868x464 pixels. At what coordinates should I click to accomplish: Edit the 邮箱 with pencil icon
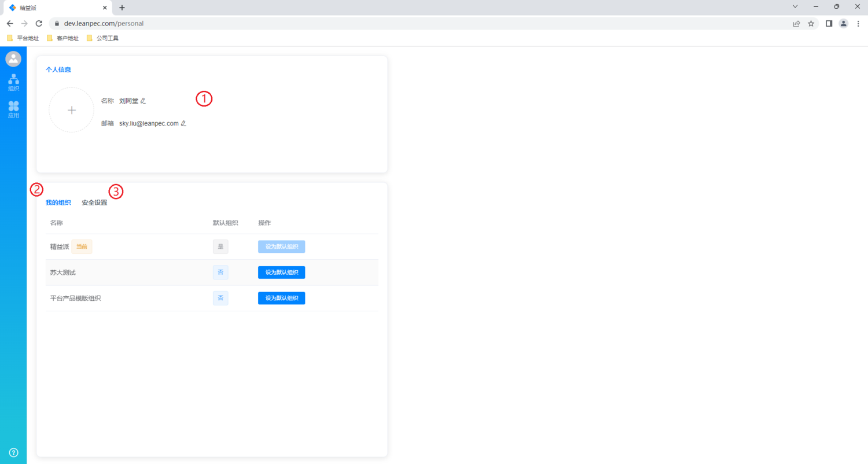[x=183, y=123]
